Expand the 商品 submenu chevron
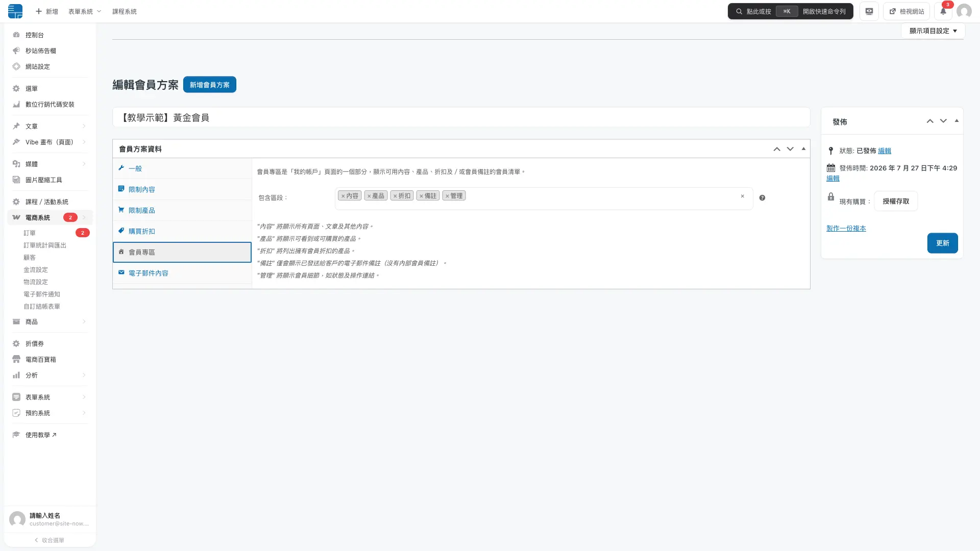 (x=84, y=321)
